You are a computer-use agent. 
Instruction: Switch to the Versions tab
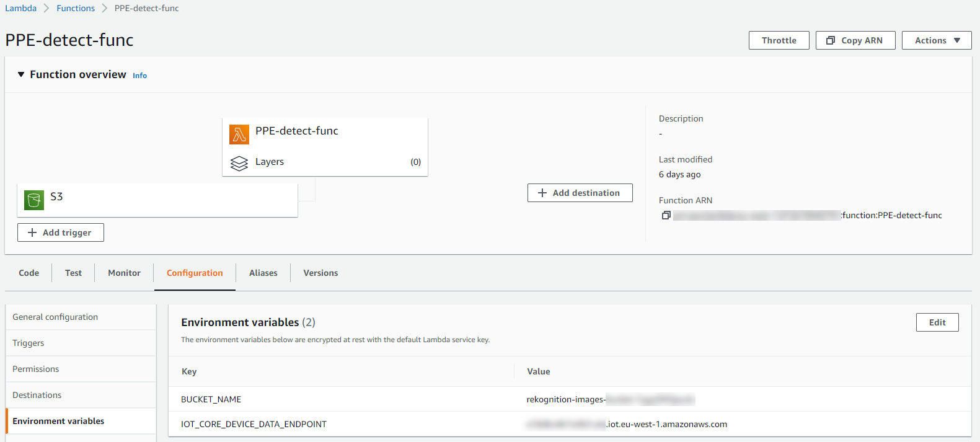[320, 273]
